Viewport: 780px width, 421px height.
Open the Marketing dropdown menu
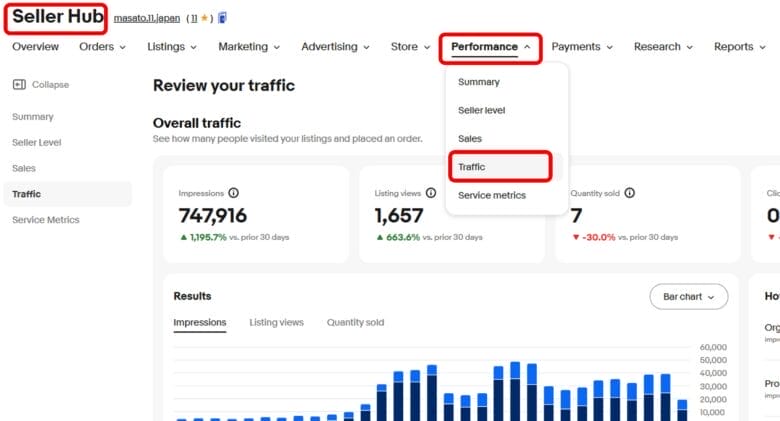tap(249, 47)
